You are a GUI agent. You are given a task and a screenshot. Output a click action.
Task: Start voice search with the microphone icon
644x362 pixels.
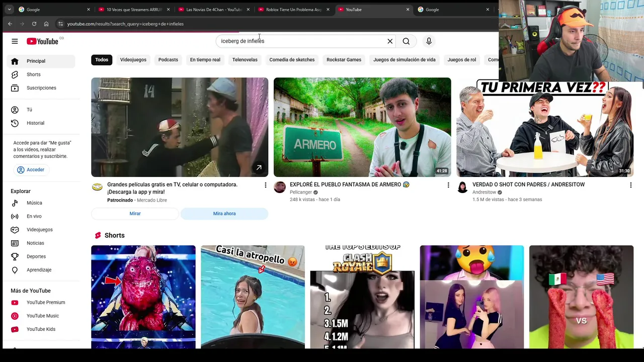coord(429,41)
